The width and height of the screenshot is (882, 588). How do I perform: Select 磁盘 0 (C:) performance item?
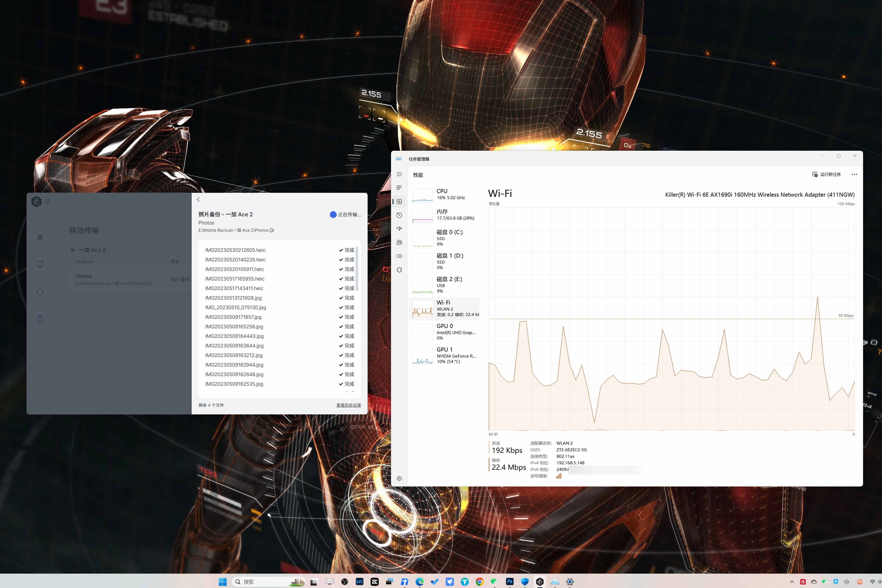coord(445,238)
